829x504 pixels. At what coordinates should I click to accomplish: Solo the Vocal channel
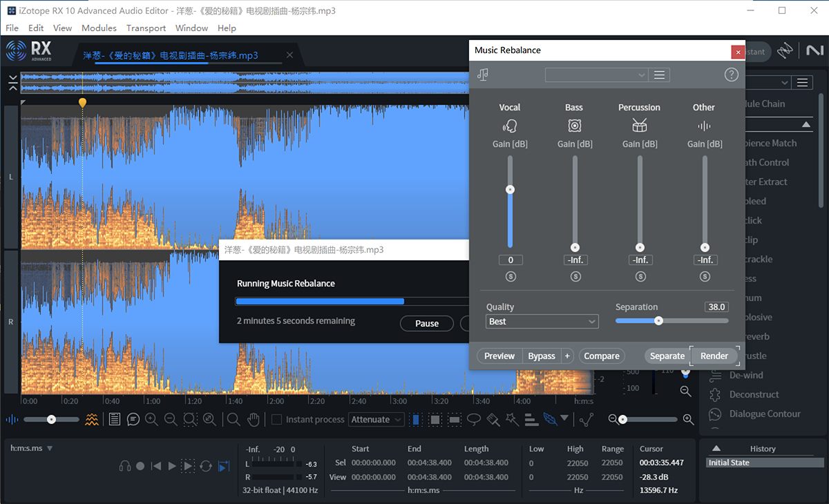[x=511, y=277]
